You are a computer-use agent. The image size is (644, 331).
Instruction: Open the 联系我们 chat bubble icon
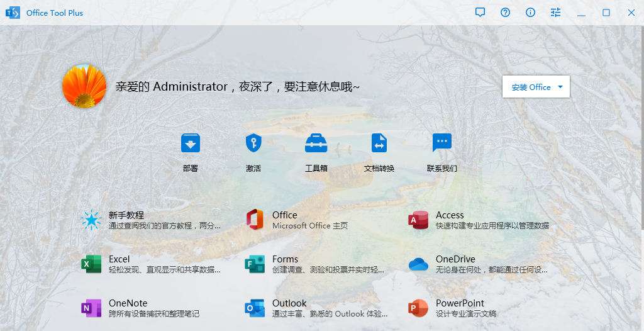442,143
